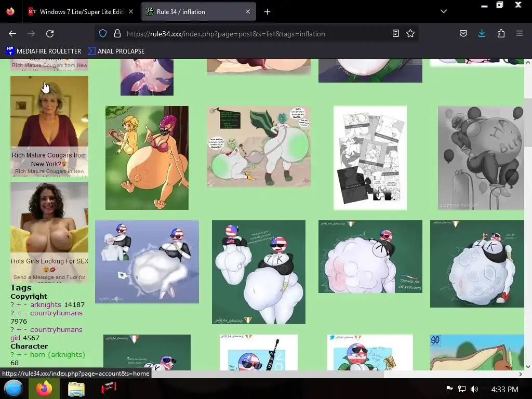Switch to the Windows 7 Lite/Super Lite tab

coord(82,11)
